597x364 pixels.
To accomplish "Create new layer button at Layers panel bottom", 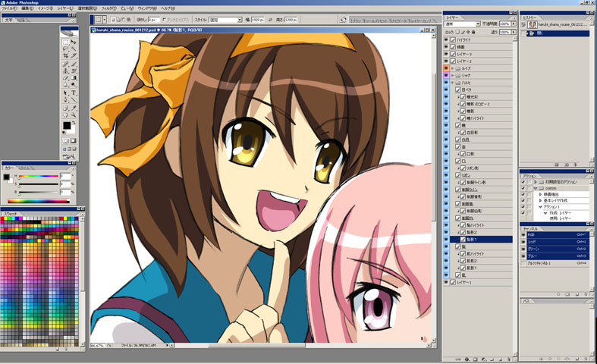I will [x=501, y=359].
